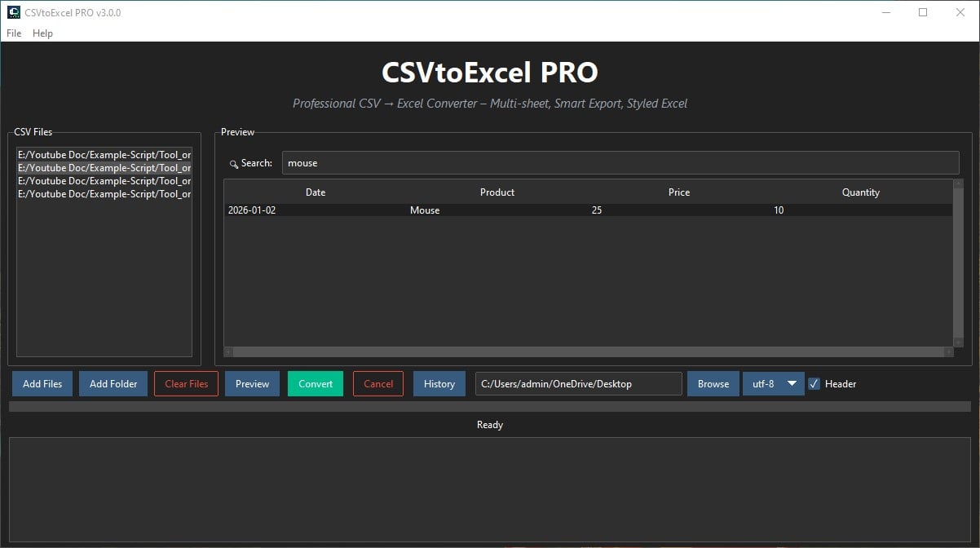980x548 pixels.
Task: Open the conversion History
Action: [x=439, y=383]
